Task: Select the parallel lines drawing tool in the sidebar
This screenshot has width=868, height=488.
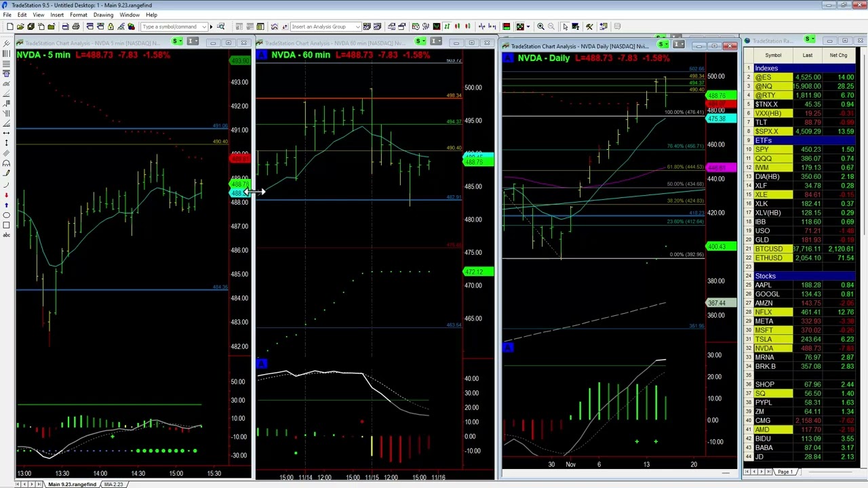Action: pos(6,153)
